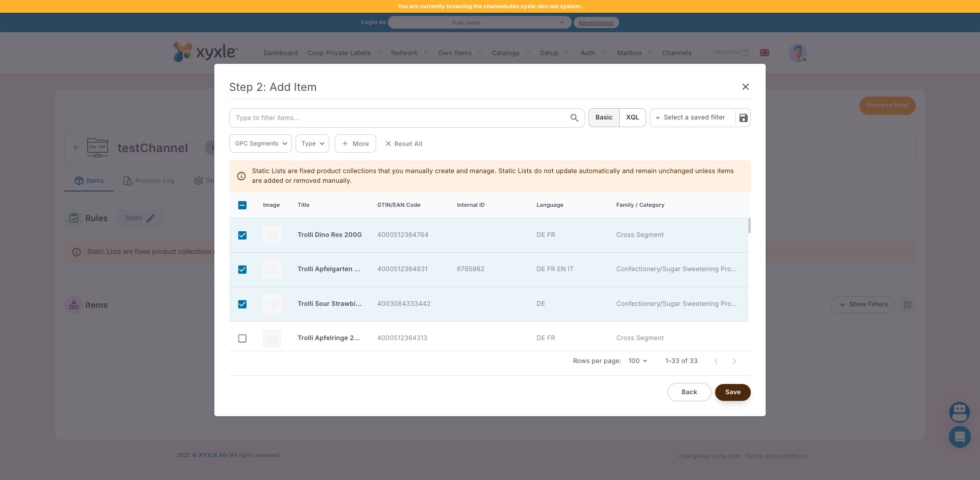This screenshot has width=980, height=480.
Task: Open the support chat bubble icon
Action: pyautogui.click(x=959, y=437)
